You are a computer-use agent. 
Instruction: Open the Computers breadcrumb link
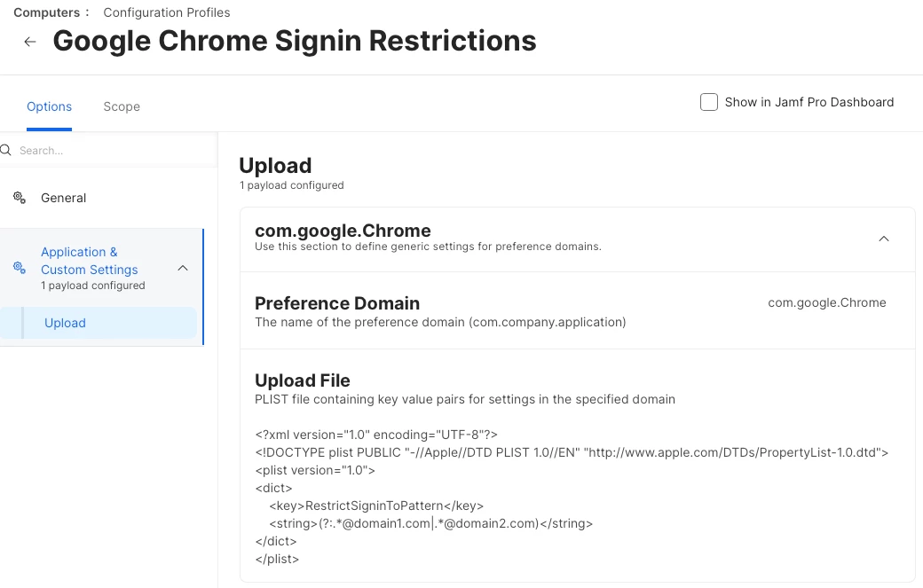46,13
